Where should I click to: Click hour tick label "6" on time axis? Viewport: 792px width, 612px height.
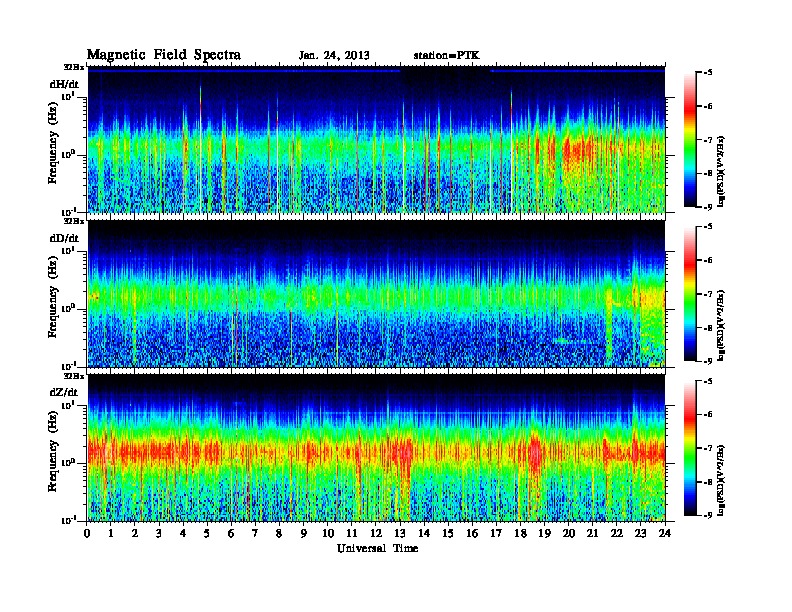[x=231, y=533]
